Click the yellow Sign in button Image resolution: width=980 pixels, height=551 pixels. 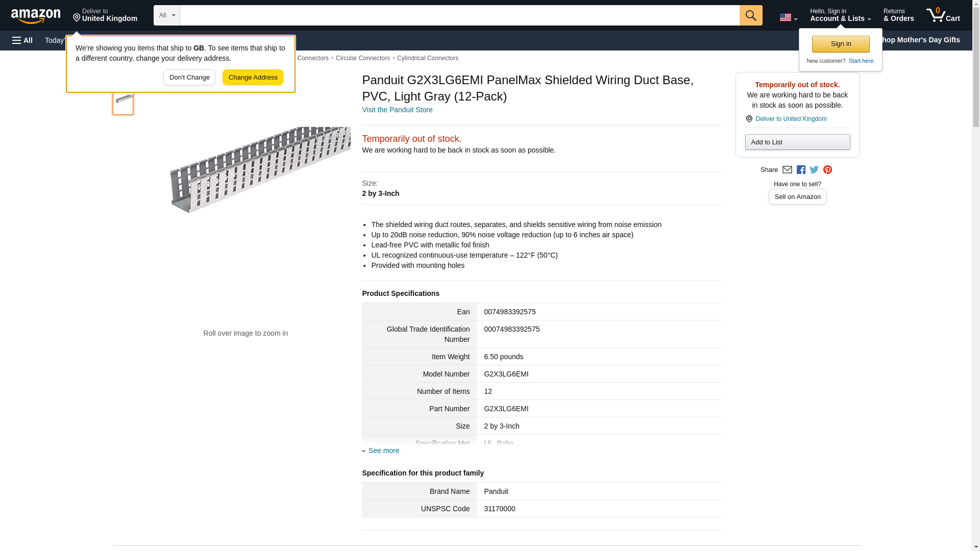tap(840, 44)
